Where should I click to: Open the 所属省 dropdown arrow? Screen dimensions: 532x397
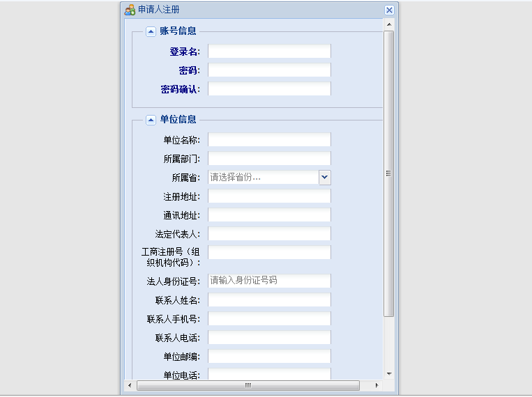pyautogui.click(x=325, y=178)
